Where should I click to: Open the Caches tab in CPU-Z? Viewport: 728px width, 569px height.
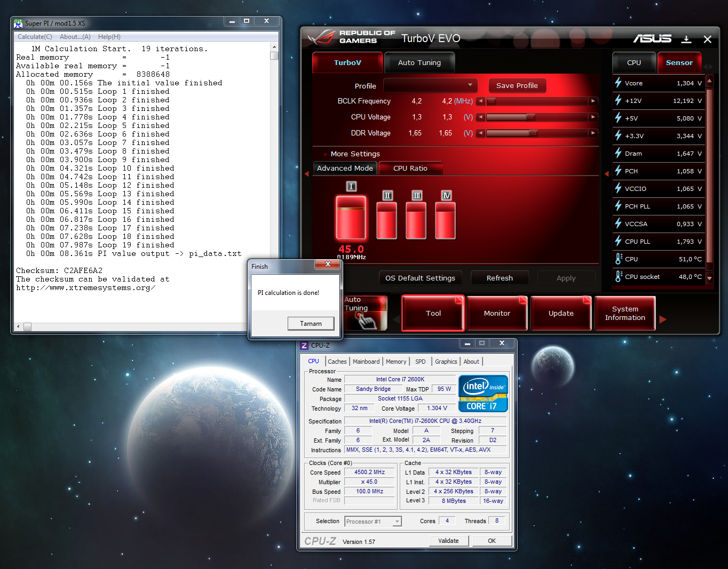[337, 362]
